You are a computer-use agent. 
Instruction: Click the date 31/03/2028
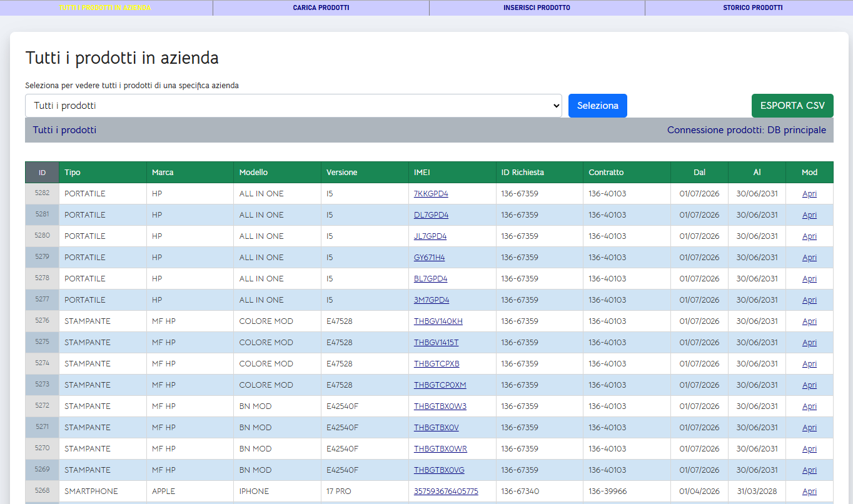[757, 491]
